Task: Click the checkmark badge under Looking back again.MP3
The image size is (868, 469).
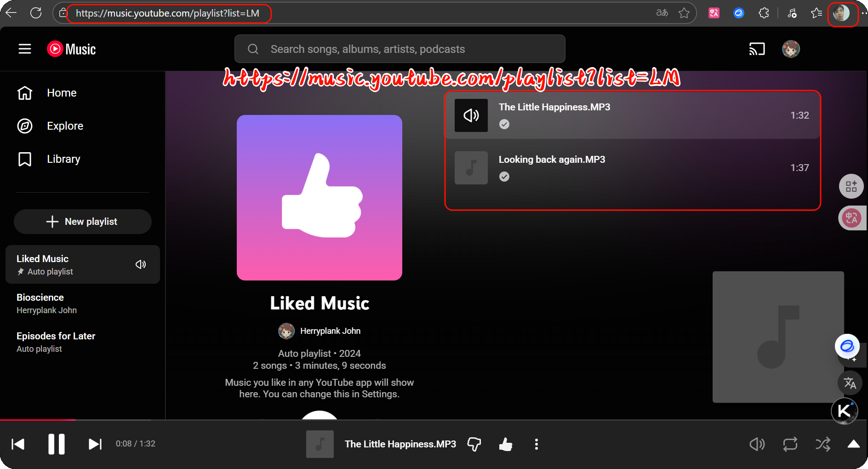Action: [504, 177]
